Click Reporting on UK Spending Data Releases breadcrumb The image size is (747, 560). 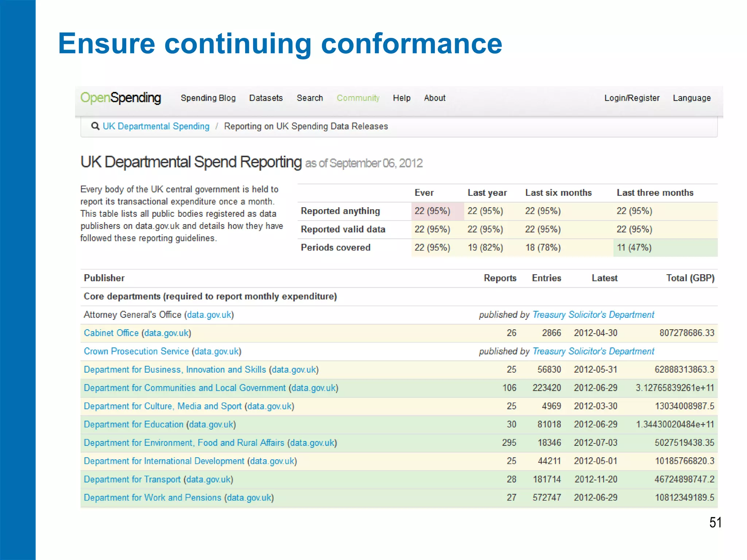click(306, 126)
